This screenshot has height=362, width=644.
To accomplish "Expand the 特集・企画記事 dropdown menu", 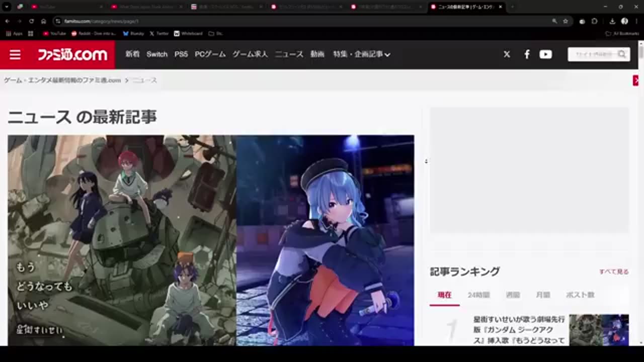I will point(362,54).
